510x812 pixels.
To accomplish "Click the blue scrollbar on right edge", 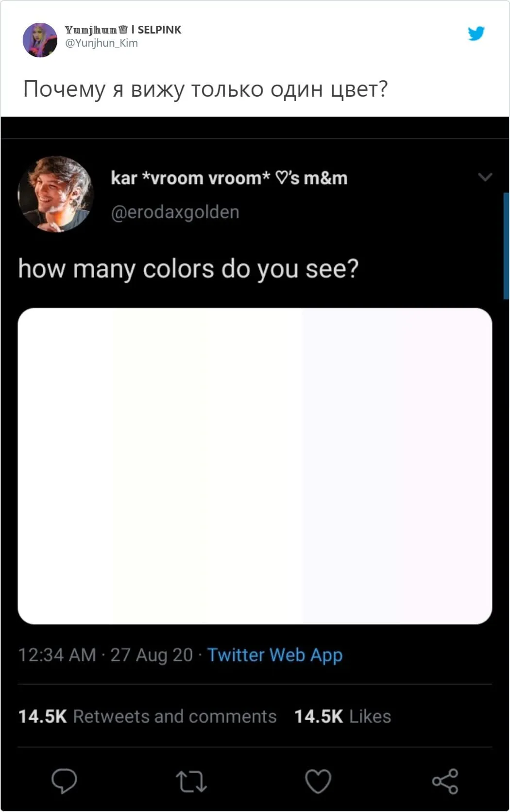I will click(x=507, y=246).
